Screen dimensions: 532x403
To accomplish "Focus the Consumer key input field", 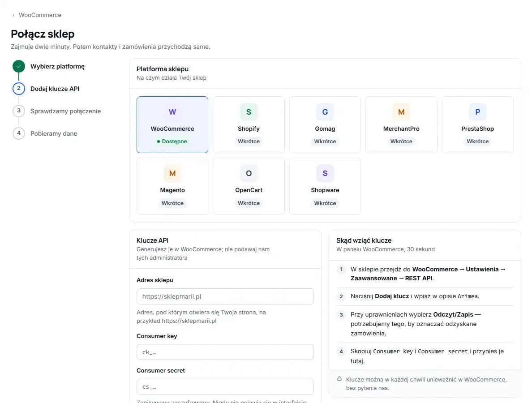I will tap(225, 352).
